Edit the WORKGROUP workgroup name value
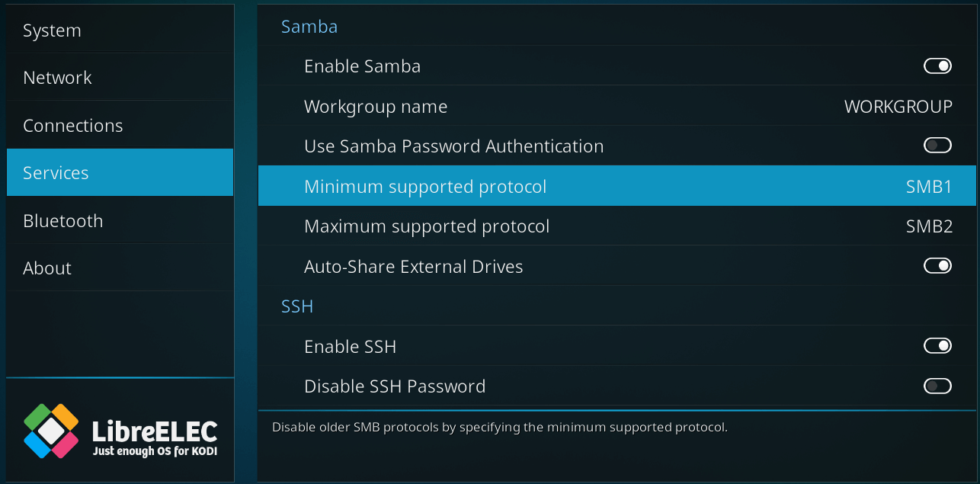The height and width of the screenshot is (484, 980). pos(898,107)
